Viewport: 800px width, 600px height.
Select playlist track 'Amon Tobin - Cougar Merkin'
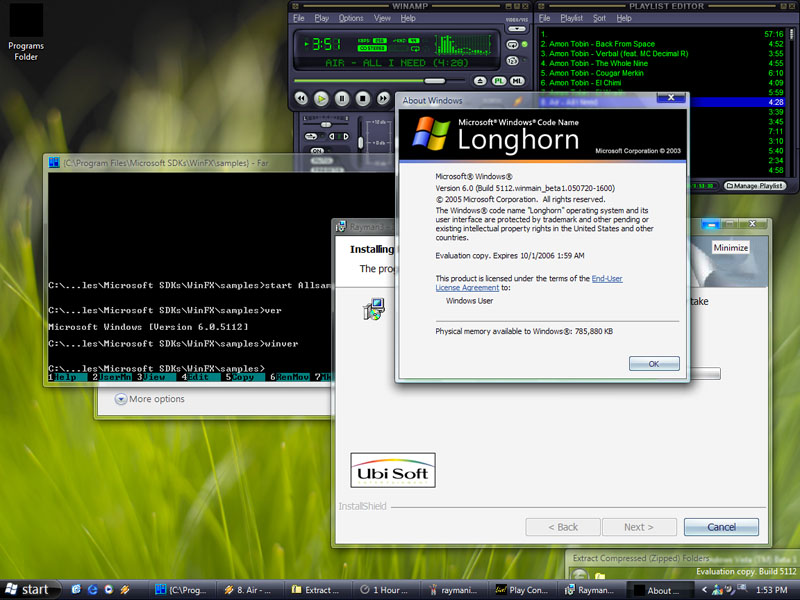tap(662, 73)
